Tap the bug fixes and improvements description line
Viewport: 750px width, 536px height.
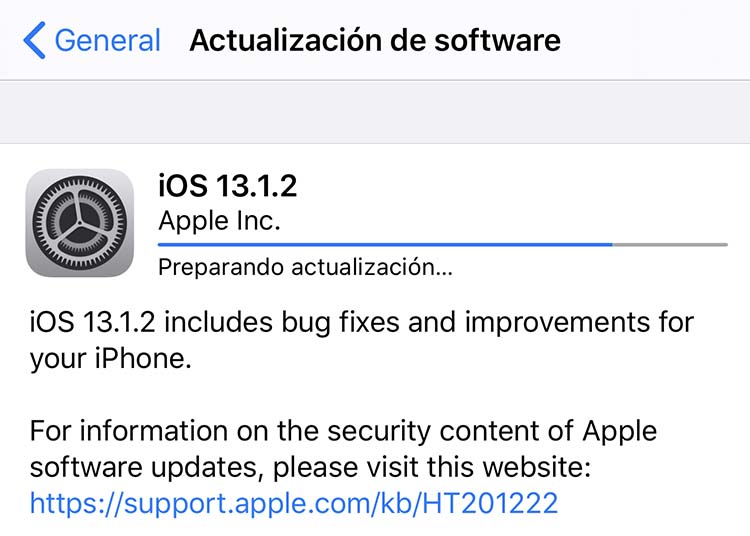(362, 322)
